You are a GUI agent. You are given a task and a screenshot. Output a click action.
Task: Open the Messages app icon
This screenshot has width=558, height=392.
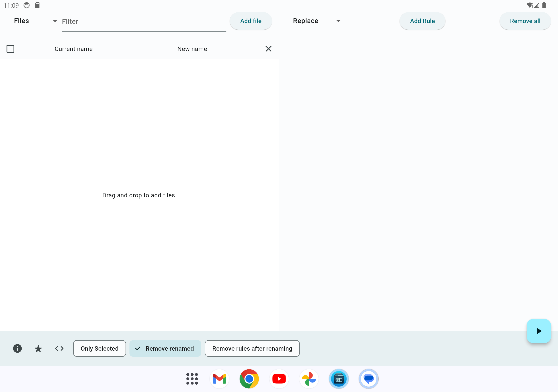click(x=368, y=379)
